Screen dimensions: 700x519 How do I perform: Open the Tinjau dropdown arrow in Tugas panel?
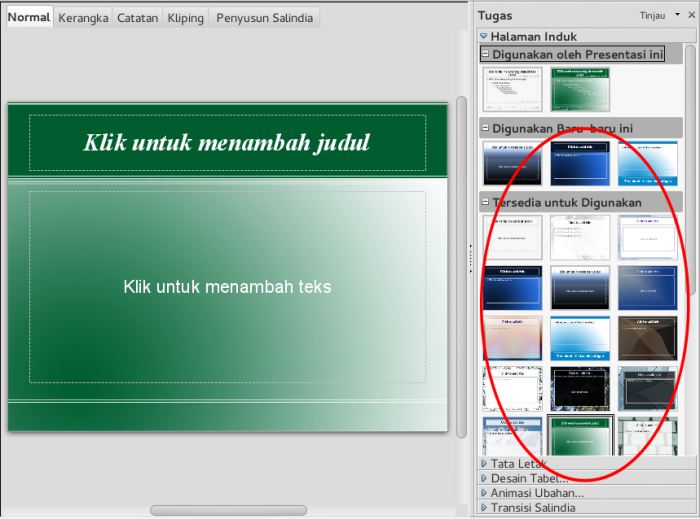pos(677,15)
